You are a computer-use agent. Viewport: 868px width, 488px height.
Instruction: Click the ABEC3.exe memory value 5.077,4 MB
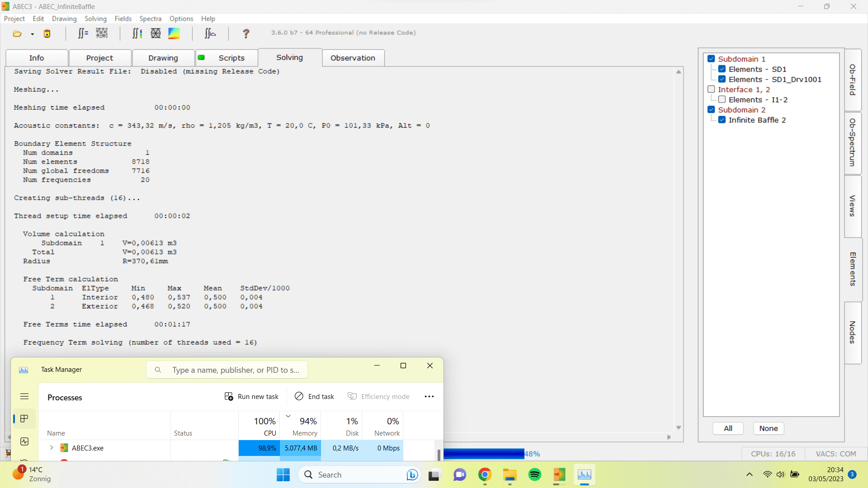[x=301, y=448]
